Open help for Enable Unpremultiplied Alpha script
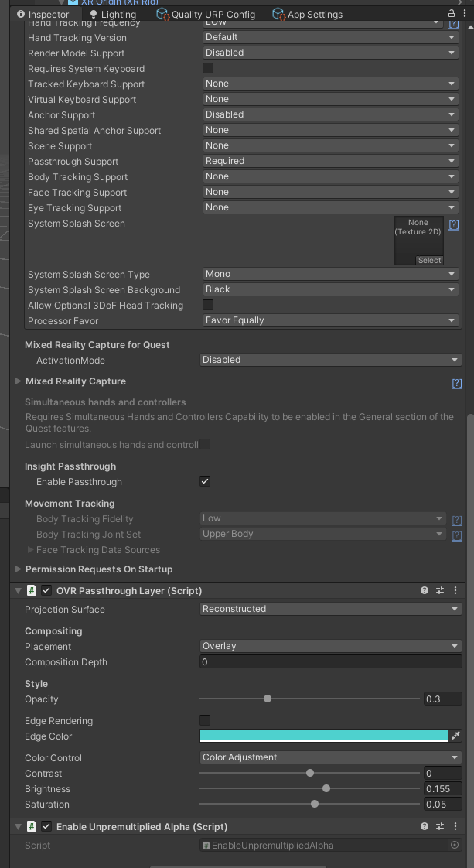474x868 pixels. tap(425, 826)
